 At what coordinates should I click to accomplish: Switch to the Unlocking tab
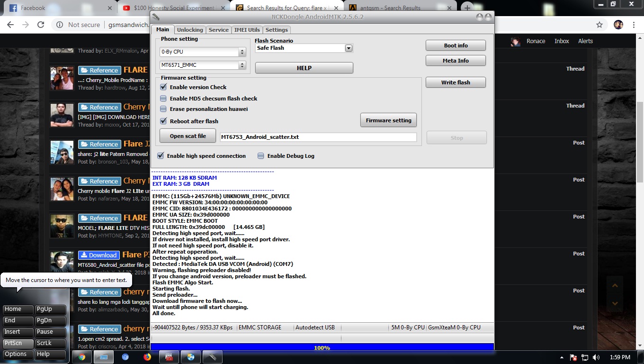pos(190,29)
